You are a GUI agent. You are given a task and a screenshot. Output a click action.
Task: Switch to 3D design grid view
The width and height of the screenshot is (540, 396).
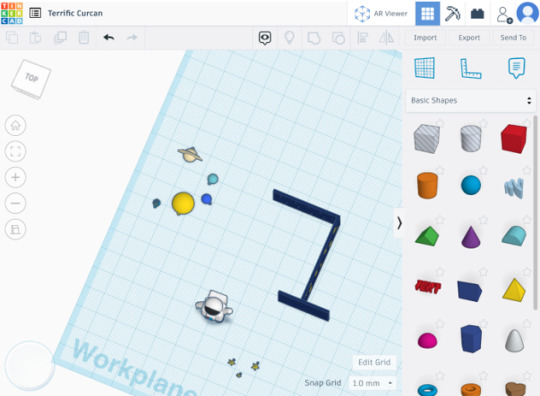coord(427,13)
